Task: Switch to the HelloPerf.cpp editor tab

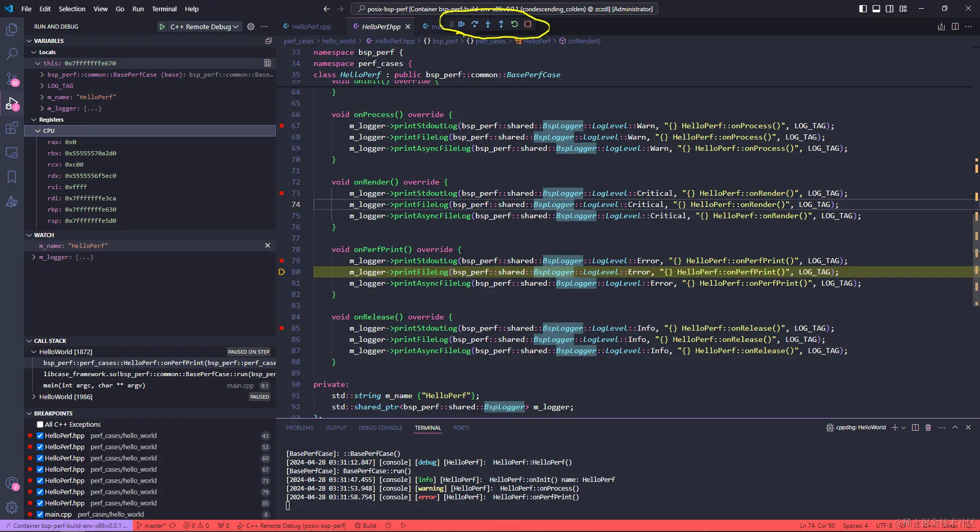Action: 311,27
